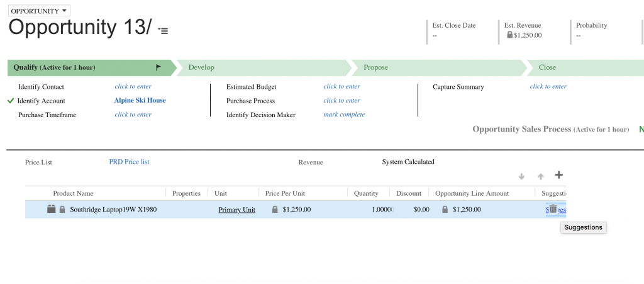Viewport: 644px width, 284px height.
Task: Click the move up arrow icon
Action: 540,176
